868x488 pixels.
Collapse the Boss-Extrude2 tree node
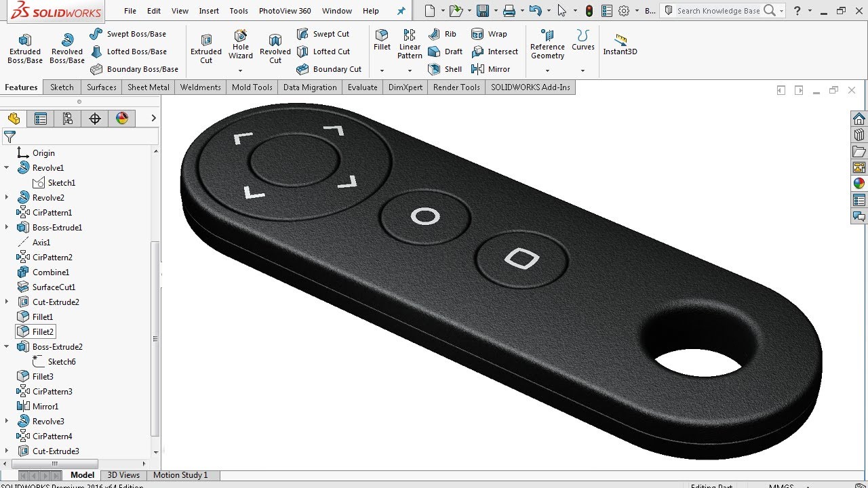pos(7,346)
